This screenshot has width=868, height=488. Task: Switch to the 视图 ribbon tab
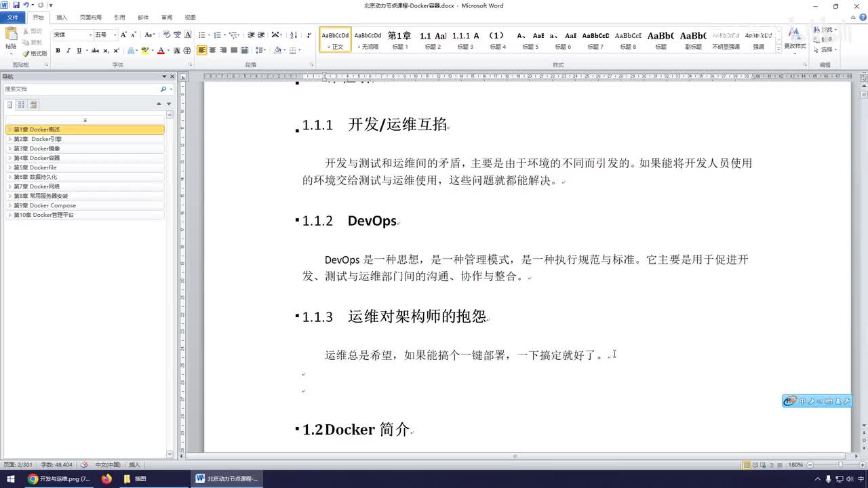(x=190, y=18)
